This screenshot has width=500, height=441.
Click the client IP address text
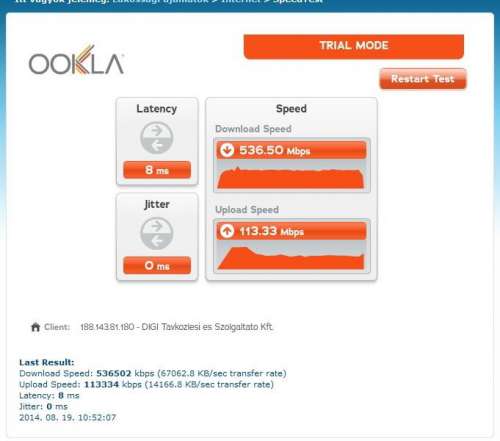pos(107,327)
